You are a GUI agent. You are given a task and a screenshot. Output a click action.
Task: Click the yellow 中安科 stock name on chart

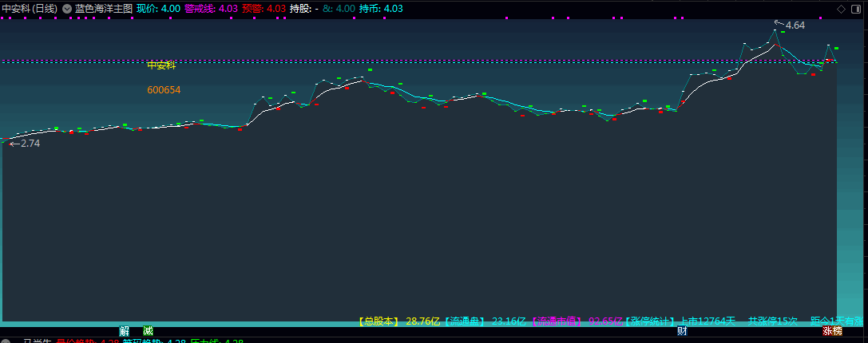tap(161, 65)
